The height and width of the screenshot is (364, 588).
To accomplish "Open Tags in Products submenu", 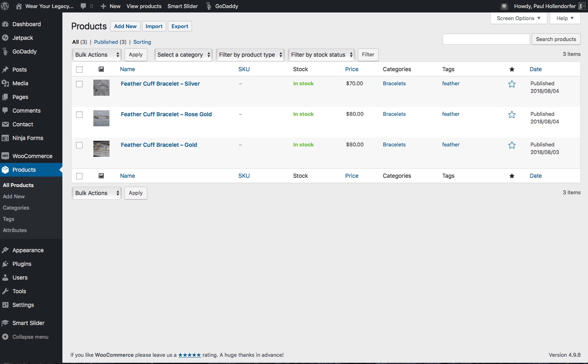I will [x=8, y=219].
